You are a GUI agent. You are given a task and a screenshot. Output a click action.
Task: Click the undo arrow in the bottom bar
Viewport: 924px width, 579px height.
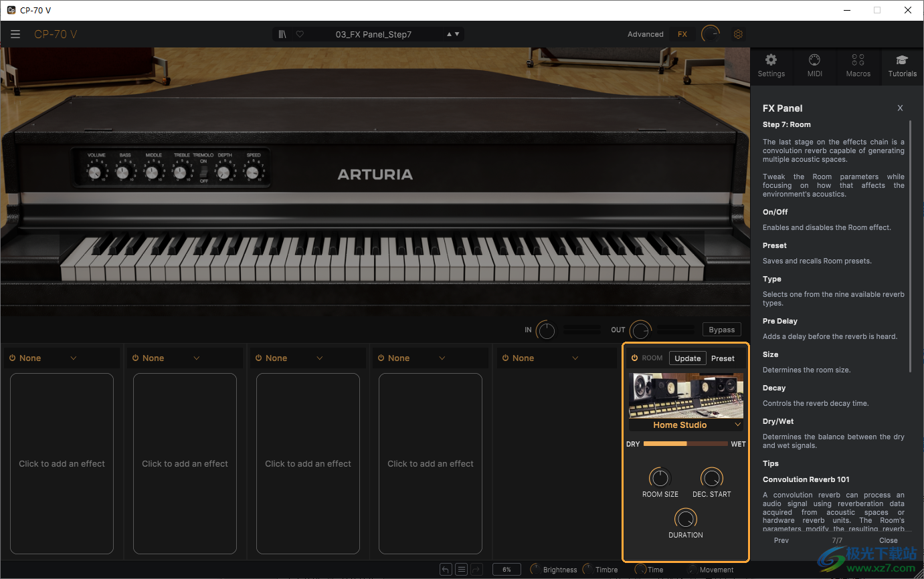click(x=446, y=569)
